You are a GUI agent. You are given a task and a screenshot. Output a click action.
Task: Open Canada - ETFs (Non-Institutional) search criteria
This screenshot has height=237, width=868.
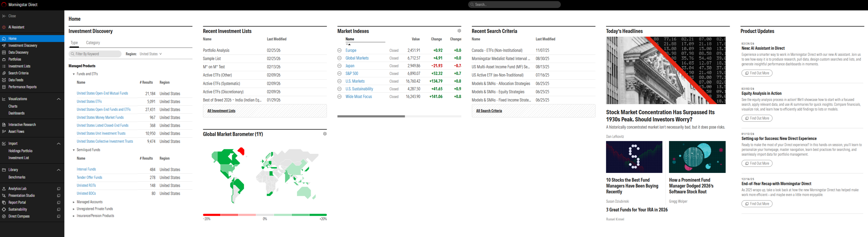point(497,51)
